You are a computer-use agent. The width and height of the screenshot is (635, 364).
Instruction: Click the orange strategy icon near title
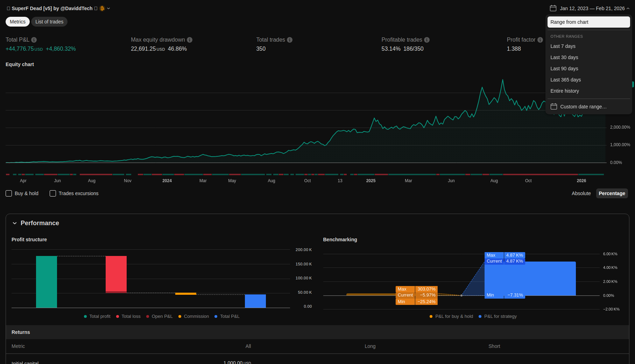(x=102, y=8)
